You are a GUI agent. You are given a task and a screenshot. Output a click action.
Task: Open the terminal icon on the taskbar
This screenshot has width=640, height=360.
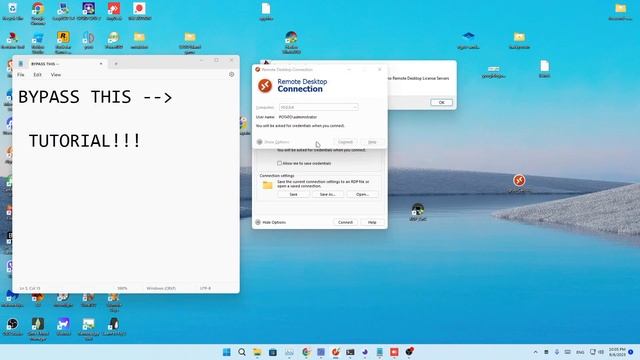click(350, 352)
